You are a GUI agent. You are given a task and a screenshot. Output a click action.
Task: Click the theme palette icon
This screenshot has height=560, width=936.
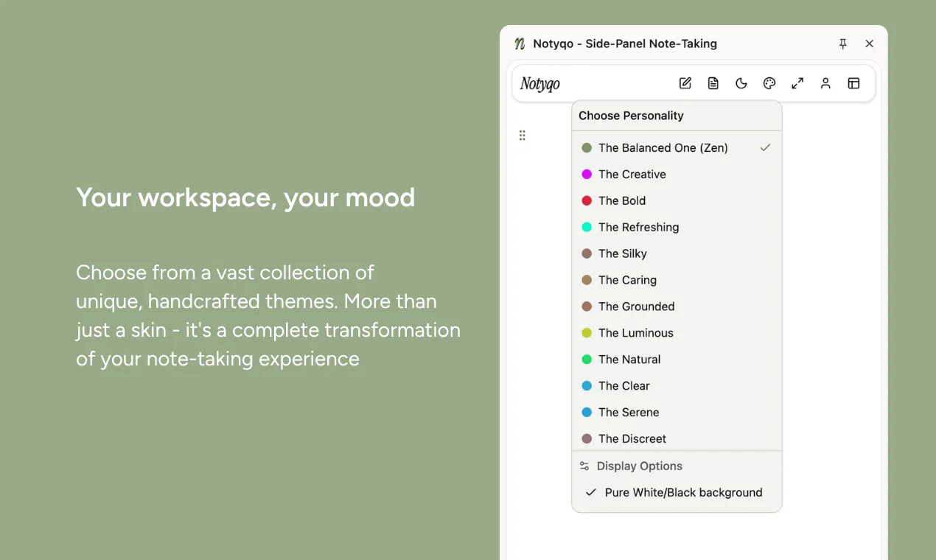click(x=769, y=83)
